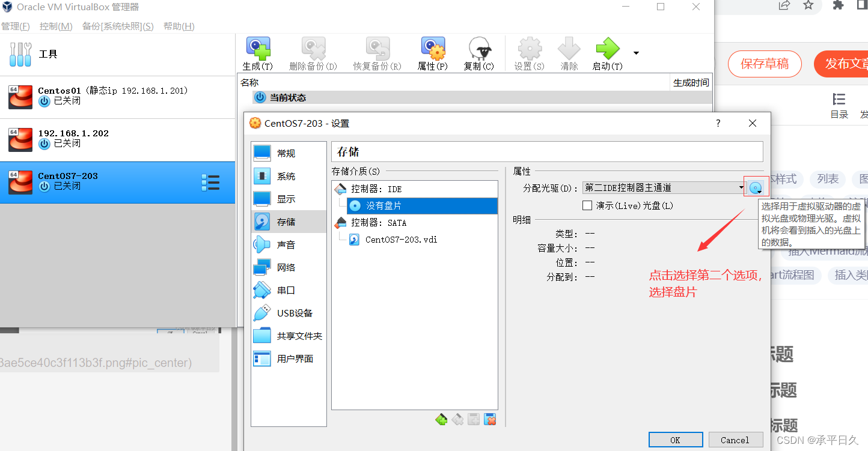Open the 显示 settings category

coord(289,199)
